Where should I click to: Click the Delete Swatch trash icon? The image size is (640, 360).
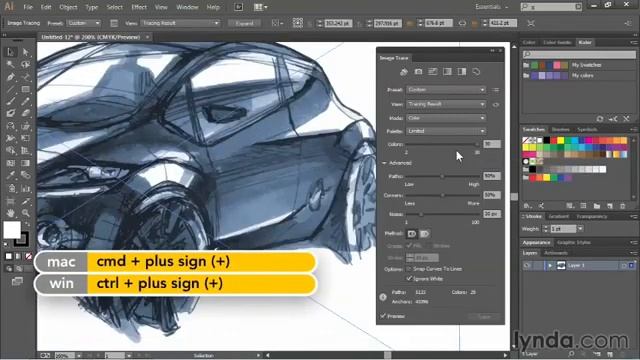[623, 206]
